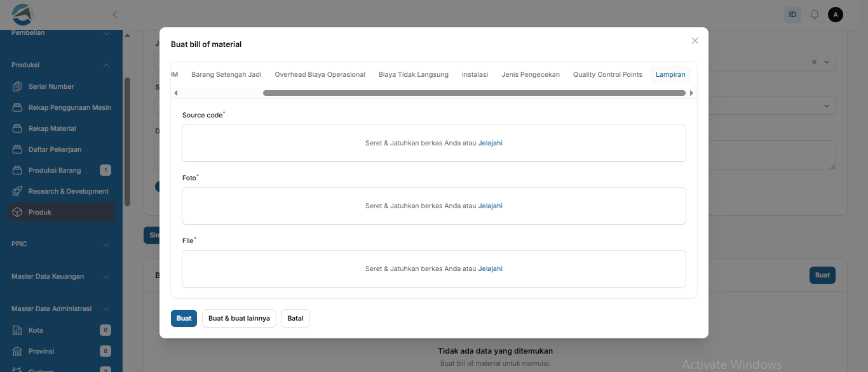Open the Jenis Pengecekan tab
The image size is (868, 372).
(x=531, y=74)
